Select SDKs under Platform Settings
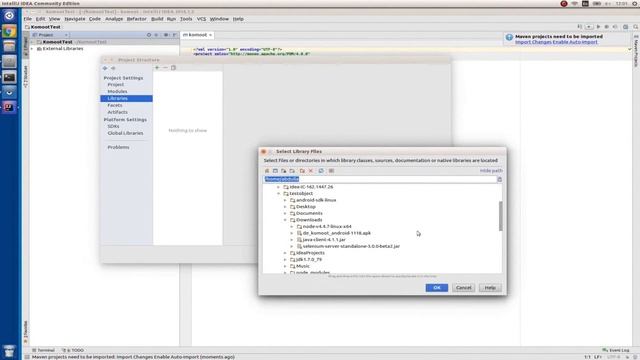This screenshot has height=360, width=640. coord(113,127)
